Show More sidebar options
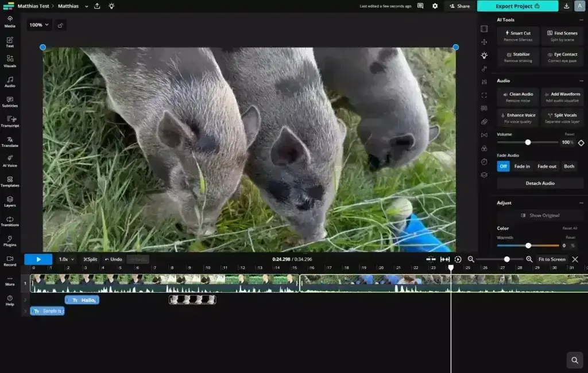This screenshot has width=588, height=373. coord(10,281)
